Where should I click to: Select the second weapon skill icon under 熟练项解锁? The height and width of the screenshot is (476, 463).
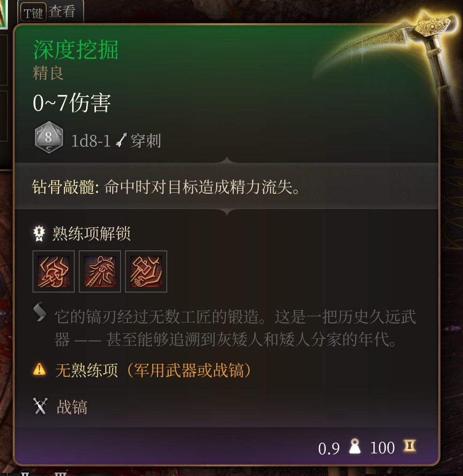(100, 271)
